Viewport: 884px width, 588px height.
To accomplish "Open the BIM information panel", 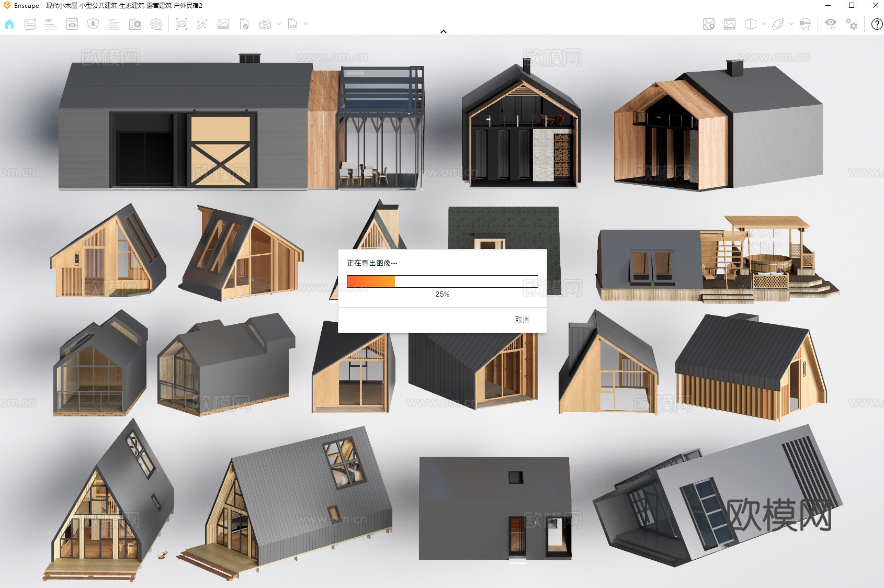I will 51,24.
